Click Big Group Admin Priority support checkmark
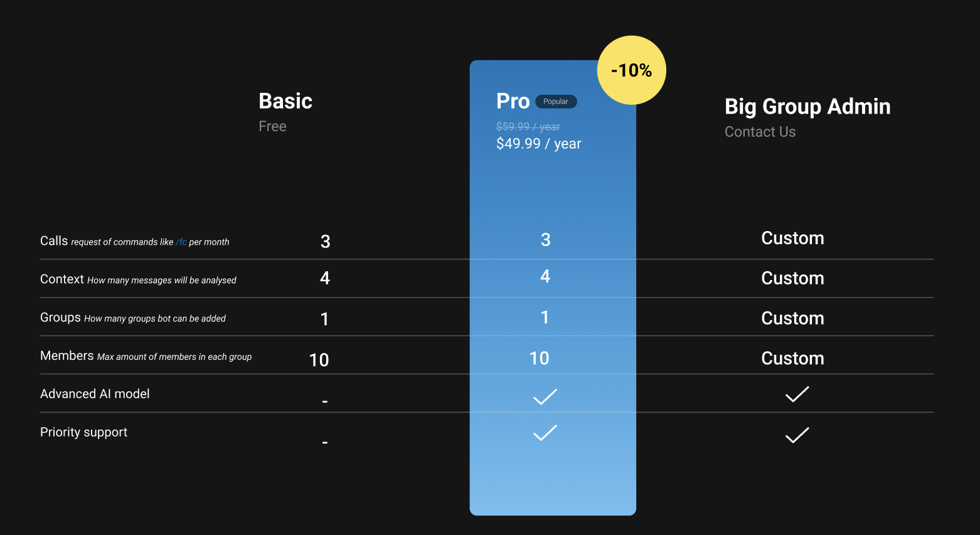 click(x=797, y=435)
